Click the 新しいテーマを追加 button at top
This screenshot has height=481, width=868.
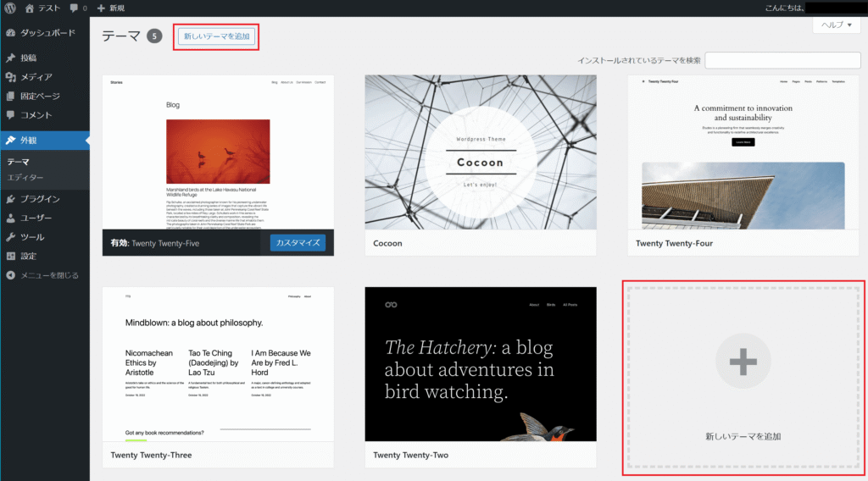(215, 36)
